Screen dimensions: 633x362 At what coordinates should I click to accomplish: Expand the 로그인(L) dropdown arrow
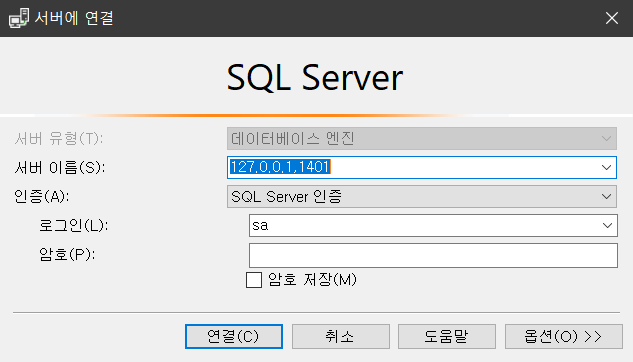pyautogui.click(x=607, y=226)
